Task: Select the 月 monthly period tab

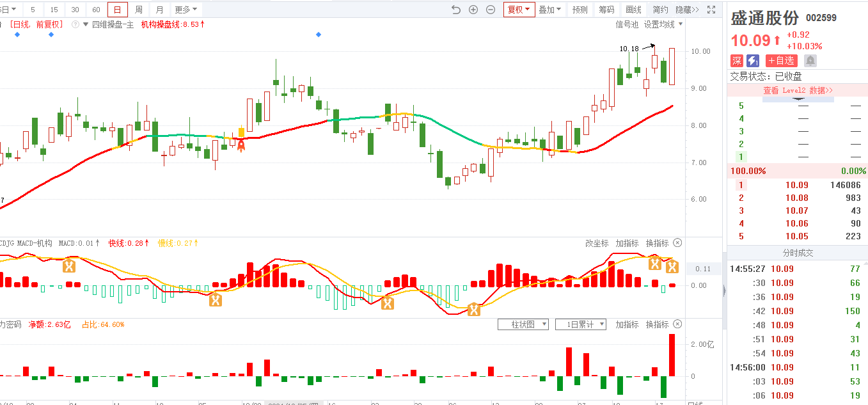Action: tap(160, 10)
